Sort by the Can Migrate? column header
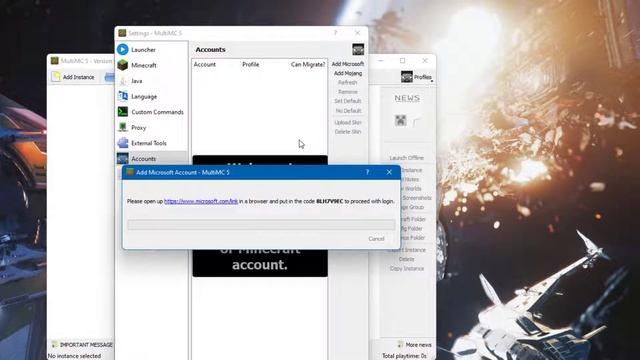This screenshot has width=640, height=360. pyautogui.click(x=308, y=64)
